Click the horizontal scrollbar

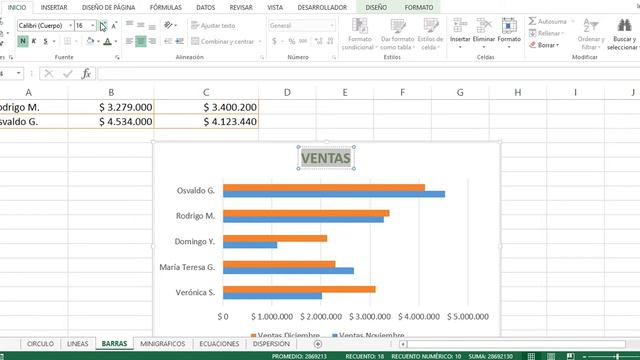[516, 344]
